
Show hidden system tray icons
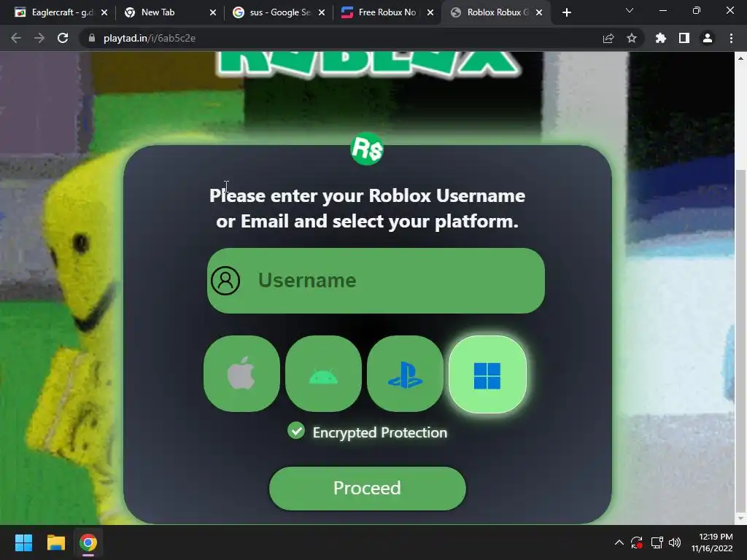click(x=619, y=542)
